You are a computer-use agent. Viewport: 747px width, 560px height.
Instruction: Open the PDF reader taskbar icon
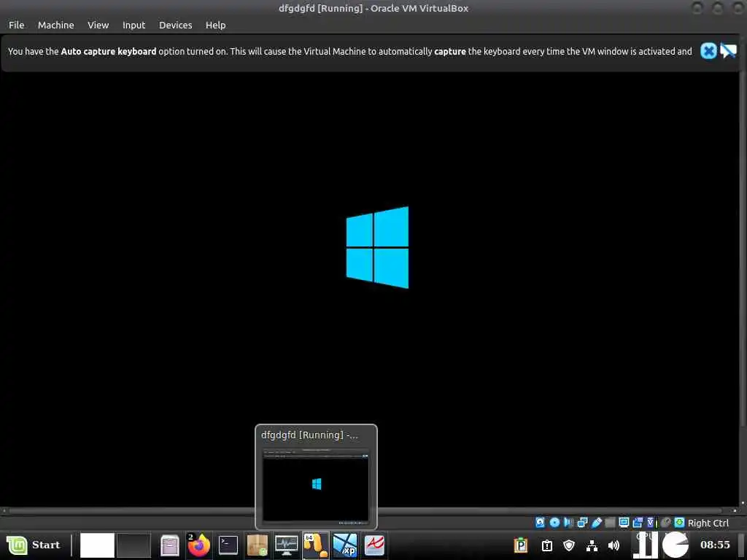click(374, 545)
